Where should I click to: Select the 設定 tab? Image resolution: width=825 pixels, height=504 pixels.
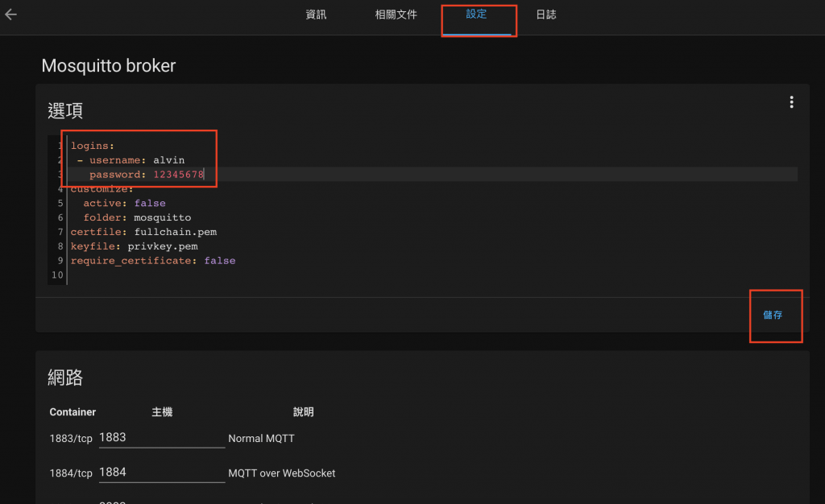[x=476, y=14]
